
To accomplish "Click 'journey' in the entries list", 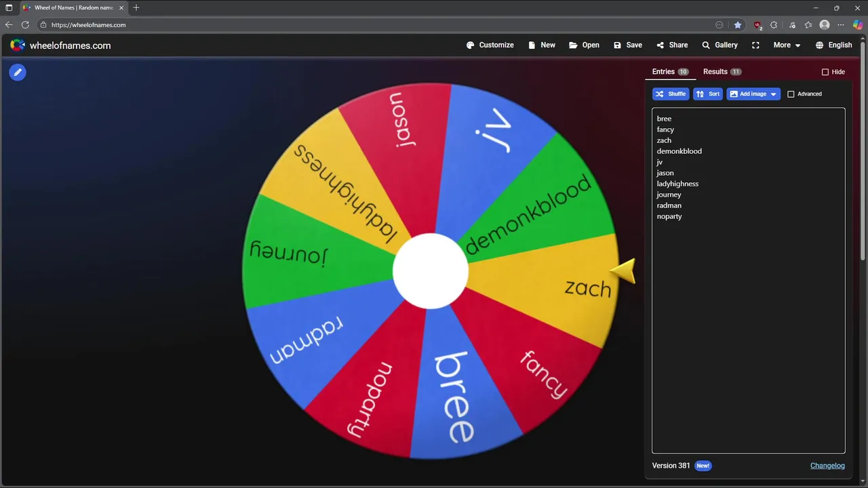I will [x=669, y=195].
